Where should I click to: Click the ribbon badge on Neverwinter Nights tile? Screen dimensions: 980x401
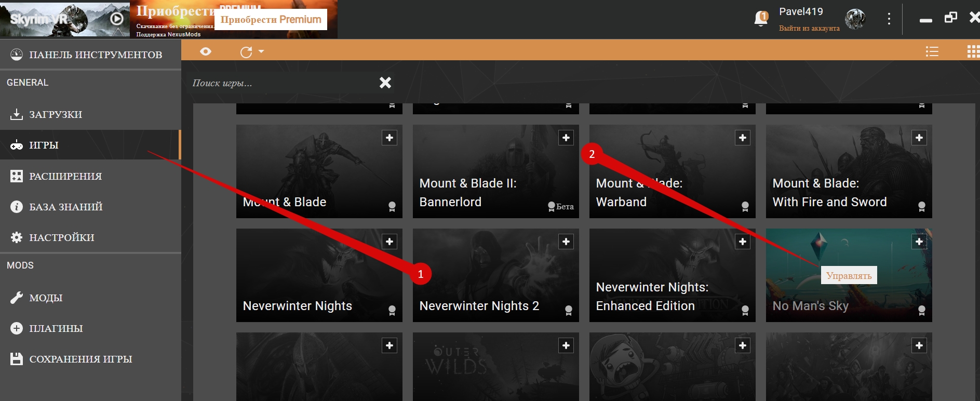coord(392,311)
